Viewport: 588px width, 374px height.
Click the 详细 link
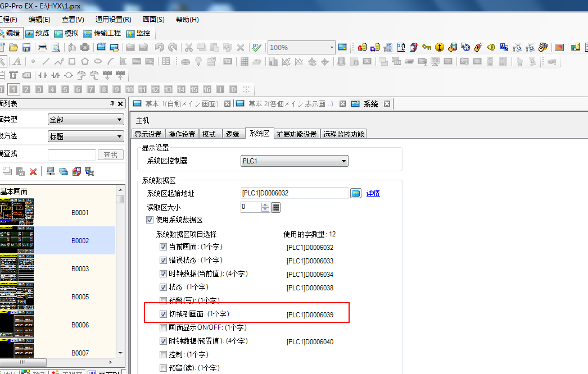tap(373, 193)
